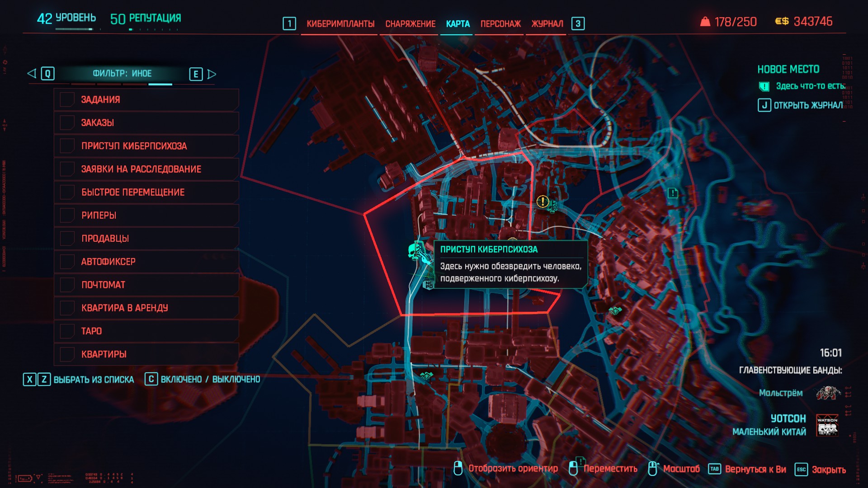Click the X key icon

coord(30,379)
